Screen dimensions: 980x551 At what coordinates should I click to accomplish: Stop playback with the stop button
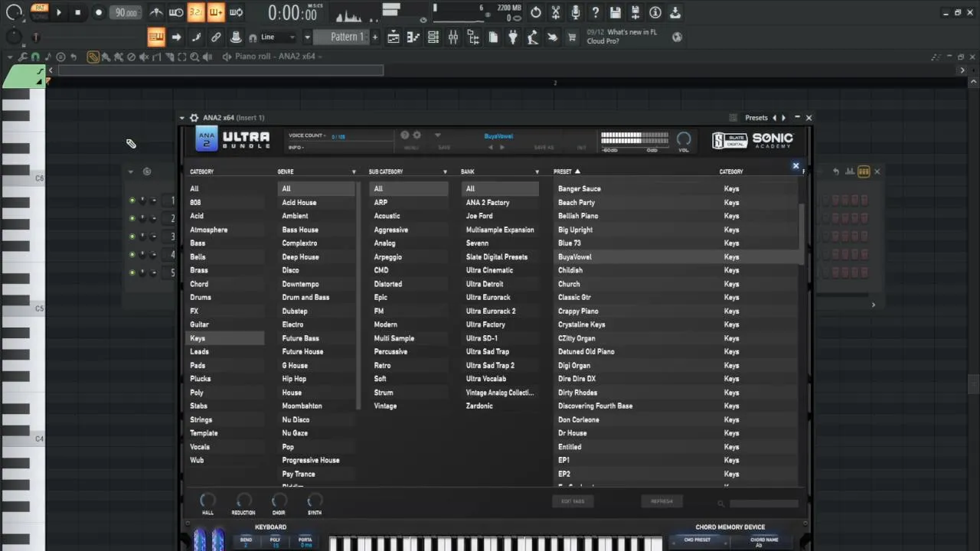[x=77, y=12]
